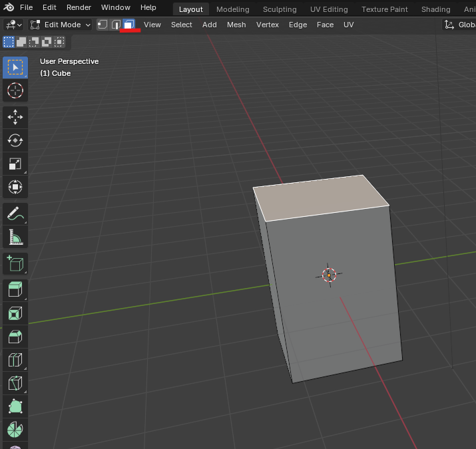Enable edge select mode

click(x=116, y=25)
